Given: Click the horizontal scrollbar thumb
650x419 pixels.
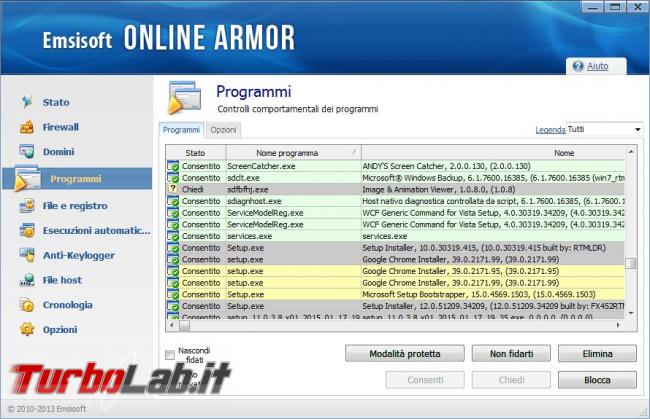Looking at the screenshot, I should tap(184, 325).
